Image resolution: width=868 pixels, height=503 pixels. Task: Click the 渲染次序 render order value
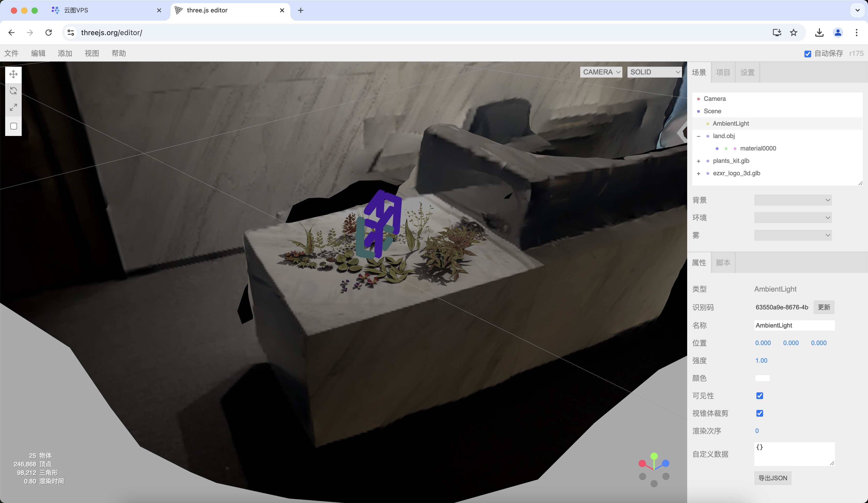tap(757, 431)
